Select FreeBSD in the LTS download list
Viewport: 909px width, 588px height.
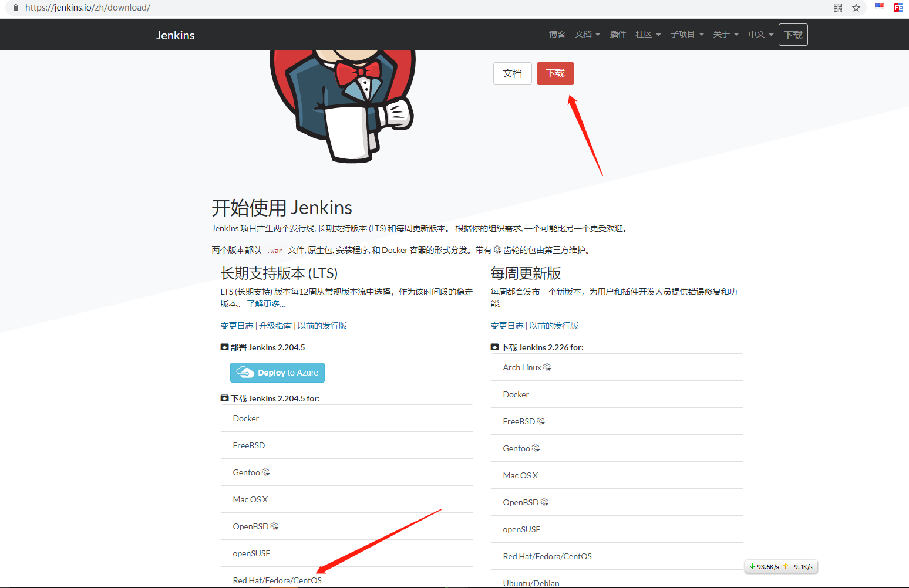tap(347, 445)
